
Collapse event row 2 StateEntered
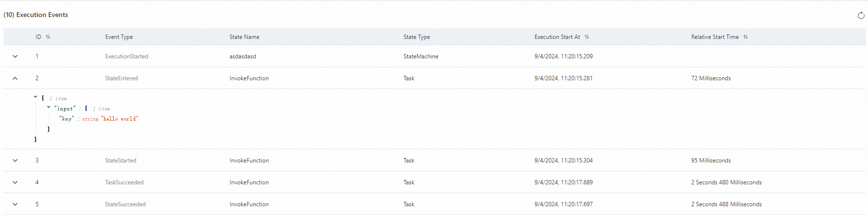(15, 78)
